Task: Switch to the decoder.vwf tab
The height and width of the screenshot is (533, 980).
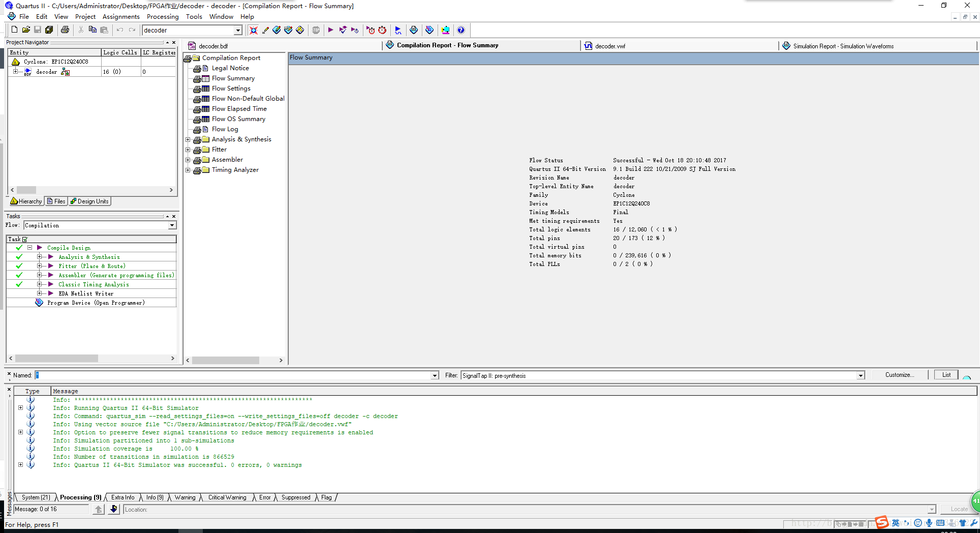Action: point(610,46)
